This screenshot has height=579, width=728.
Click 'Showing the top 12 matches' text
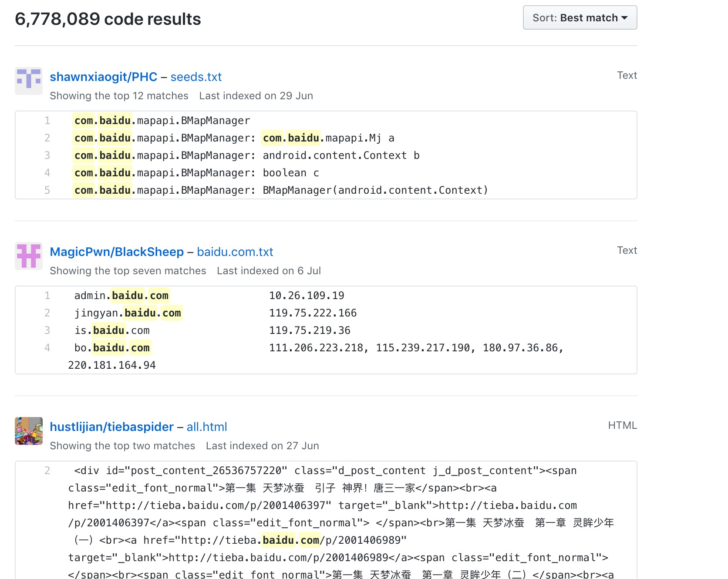119,96
